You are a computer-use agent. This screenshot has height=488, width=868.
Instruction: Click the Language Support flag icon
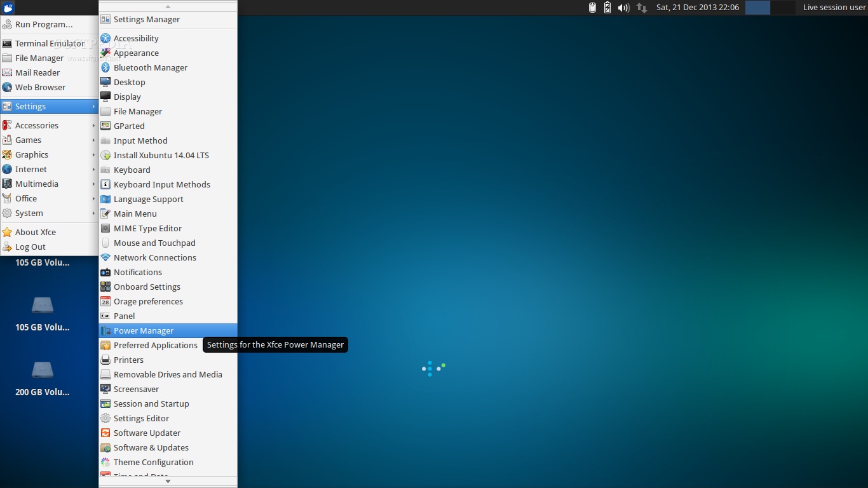(105, 199)
